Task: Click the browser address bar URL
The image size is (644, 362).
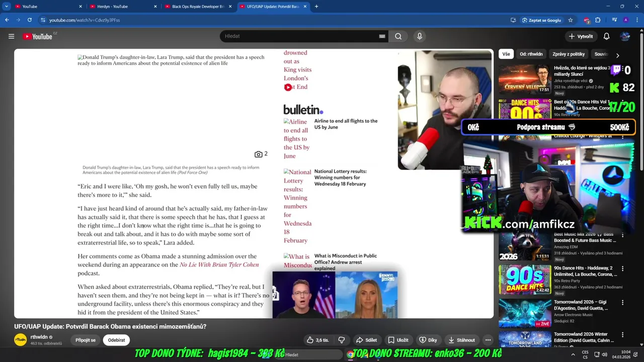Action: click(x=85, y=20)
